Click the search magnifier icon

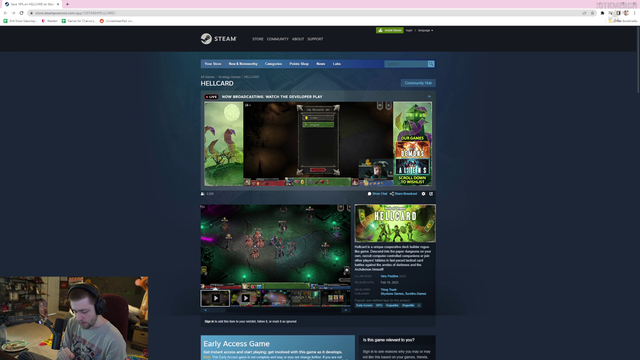point(431,64)
